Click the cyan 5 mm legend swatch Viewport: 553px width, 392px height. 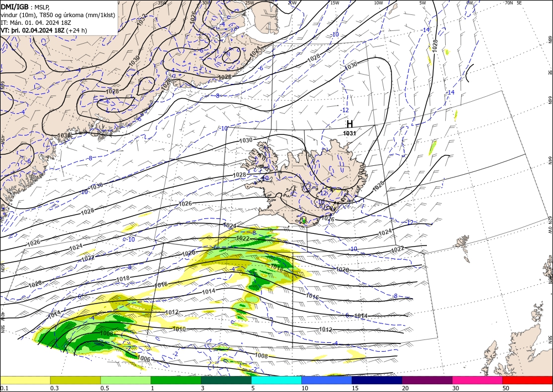click(x=276, y=380)
